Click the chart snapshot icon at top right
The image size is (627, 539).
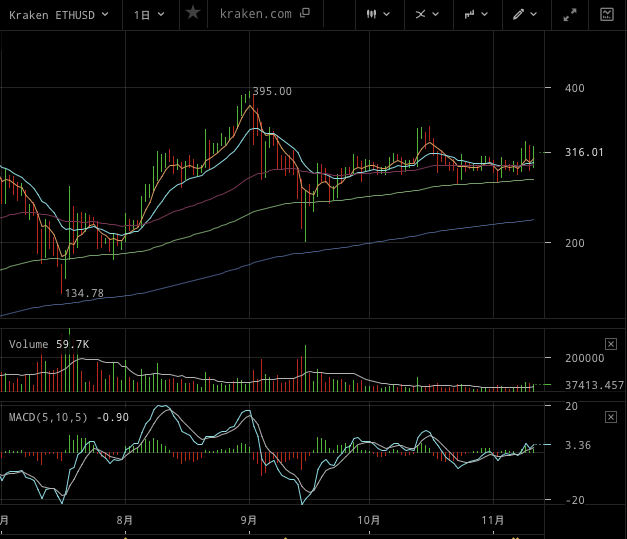[607, 14]
